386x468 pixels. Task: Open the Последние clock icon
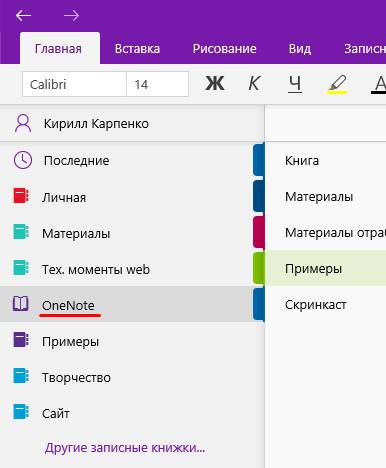pos(23,160)
